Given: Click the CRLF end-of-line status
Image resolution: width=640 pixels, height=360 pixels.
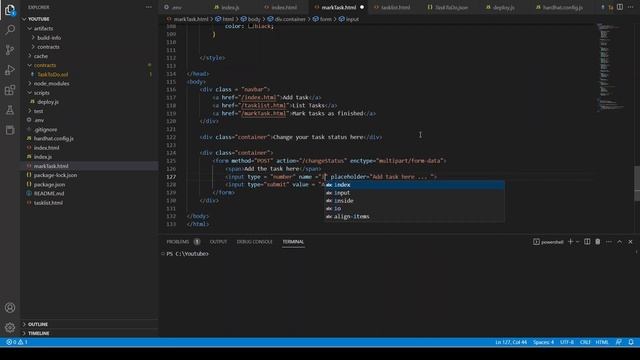Looking at the screenshot, I should pyautogui.click(x=585, y=342).
